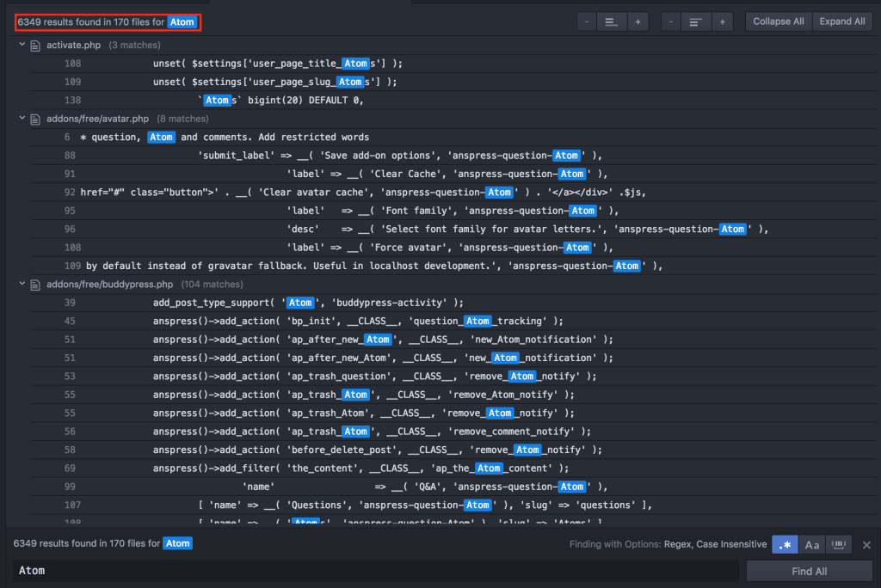Click the highlighted Atom in 'ap_after_new_Atom'

(378, 340)
